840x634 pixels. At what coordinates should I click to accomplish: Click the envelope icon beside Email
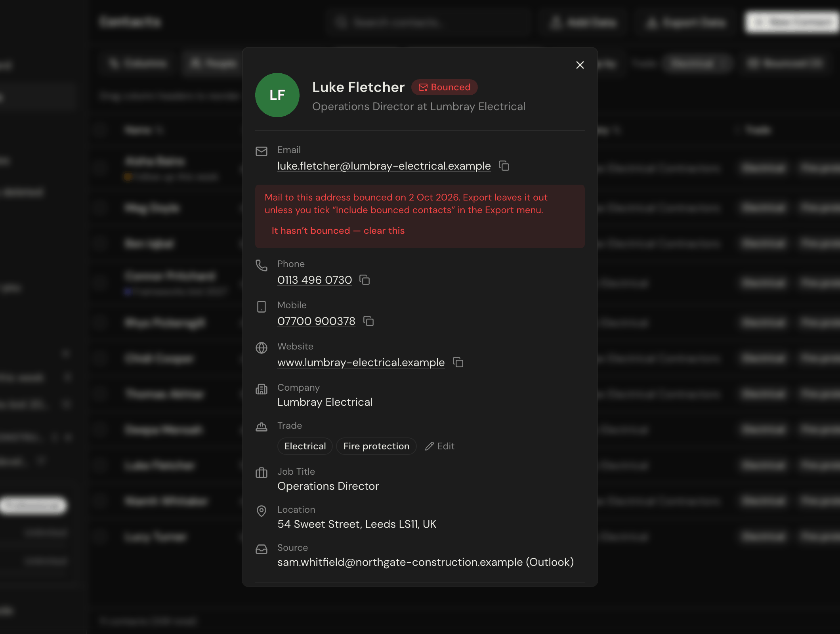(x=262, y=151)
